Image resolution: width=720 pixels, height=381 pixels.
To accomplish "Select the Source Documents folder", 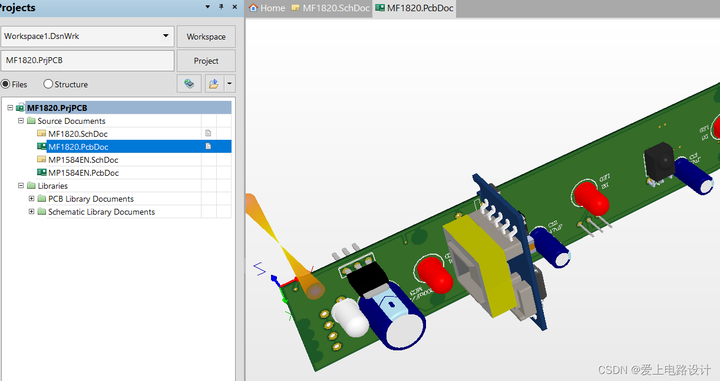I will (x=71, y=121).
